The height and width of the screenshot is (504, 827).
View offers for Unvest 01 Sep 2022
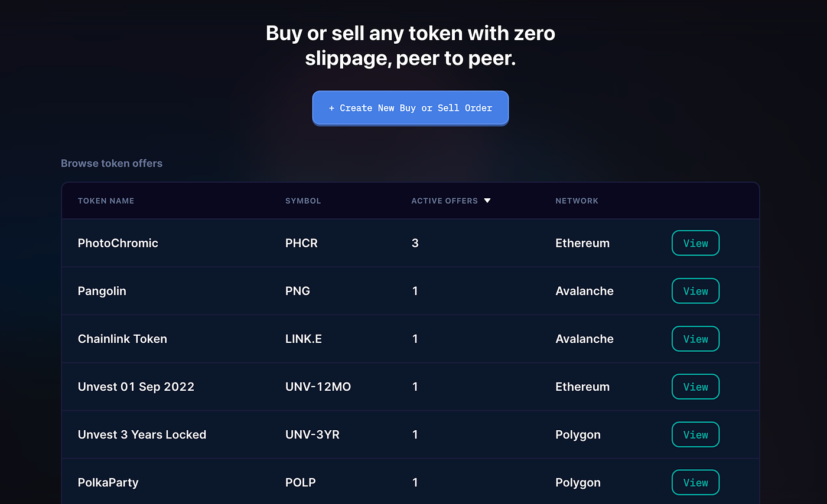pyautogui.click(x=695, y=387)
